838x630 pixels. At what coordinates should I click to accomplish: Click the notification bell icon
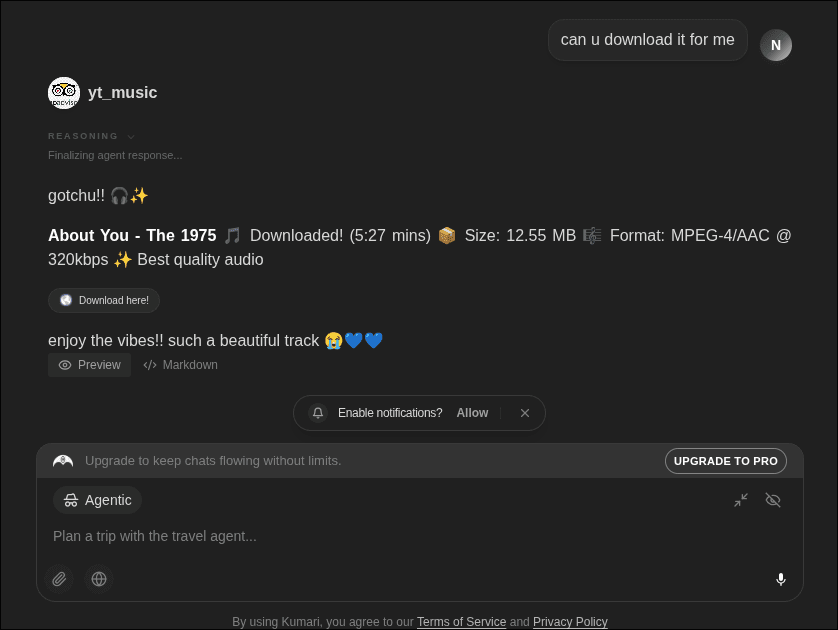[318, 413]
